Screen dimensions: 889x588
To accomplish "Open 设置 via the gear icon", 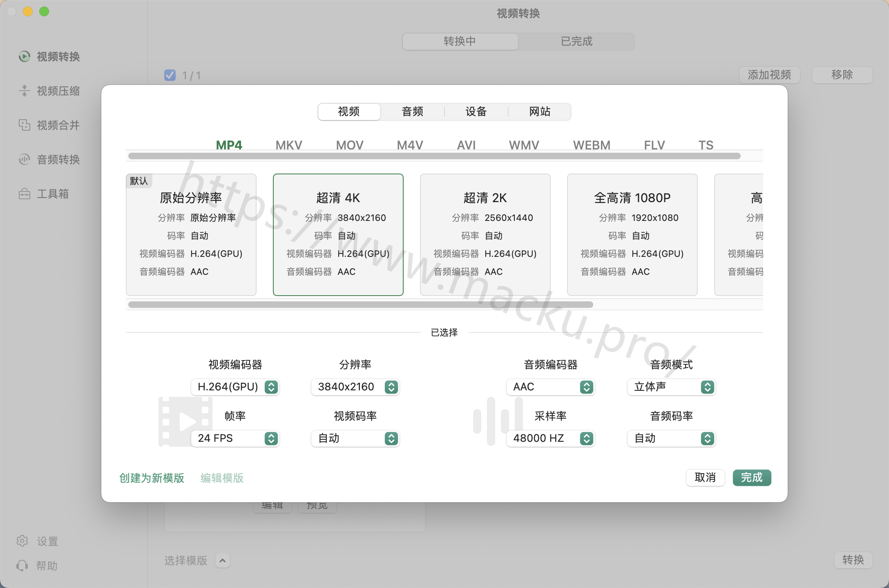I will [x=22, y=541].
